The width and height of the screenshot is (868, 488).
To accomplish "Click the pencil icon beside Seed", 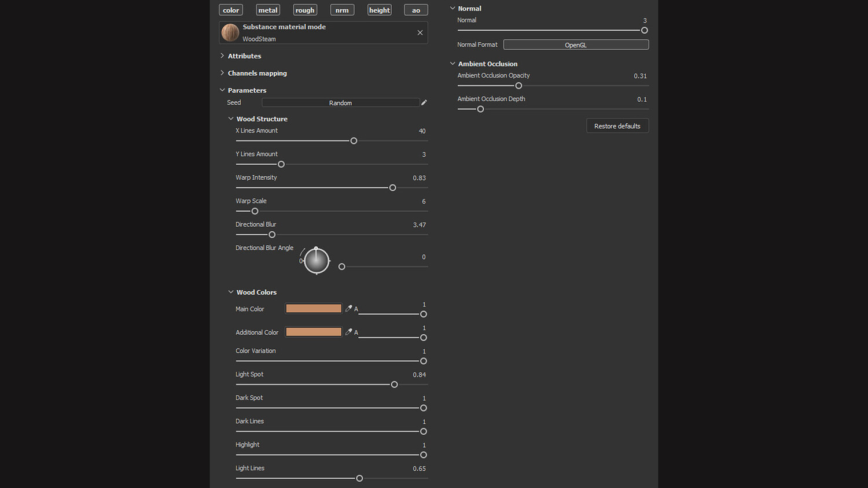I will coord(424,102).
